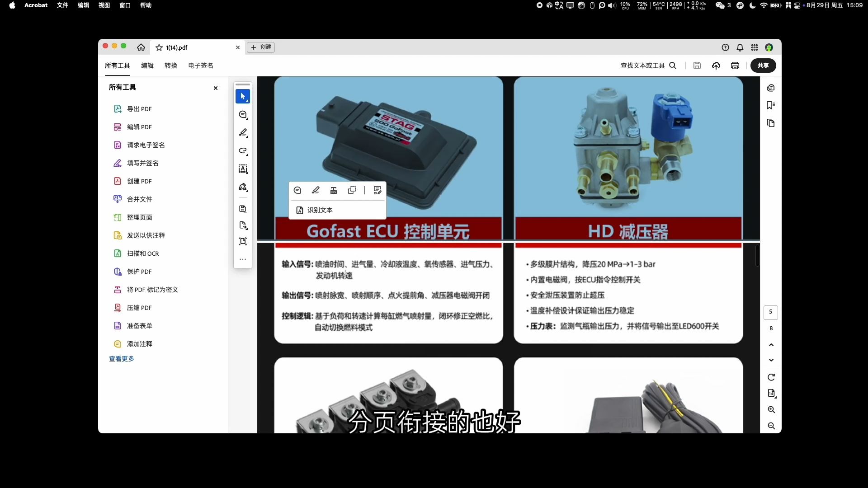This screenshot has width=868, height=488.
Task: Click the rotate page icon
Action: pyautogui.click(x=771, y=377)
